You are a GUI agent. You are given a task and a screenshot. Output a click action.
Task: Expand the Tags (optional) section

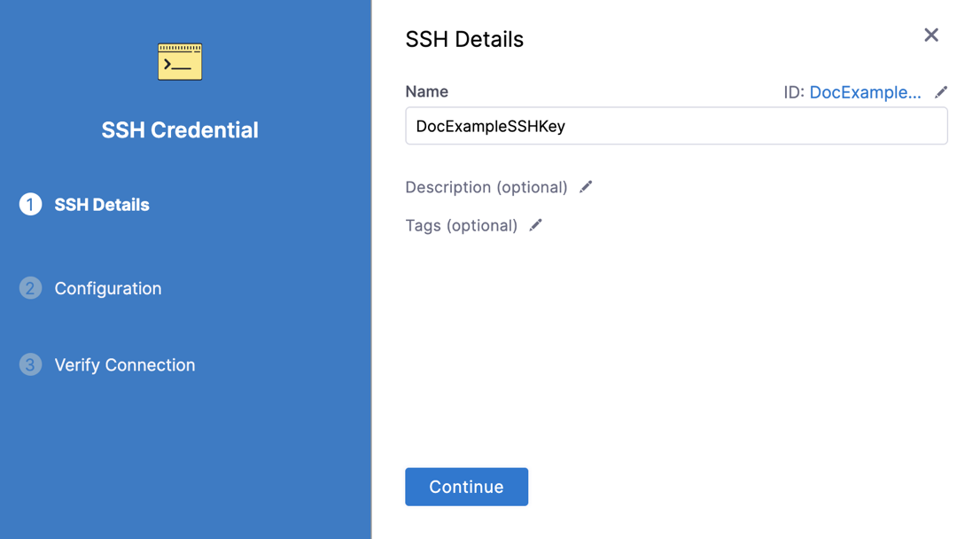click(x=462, y=225)
